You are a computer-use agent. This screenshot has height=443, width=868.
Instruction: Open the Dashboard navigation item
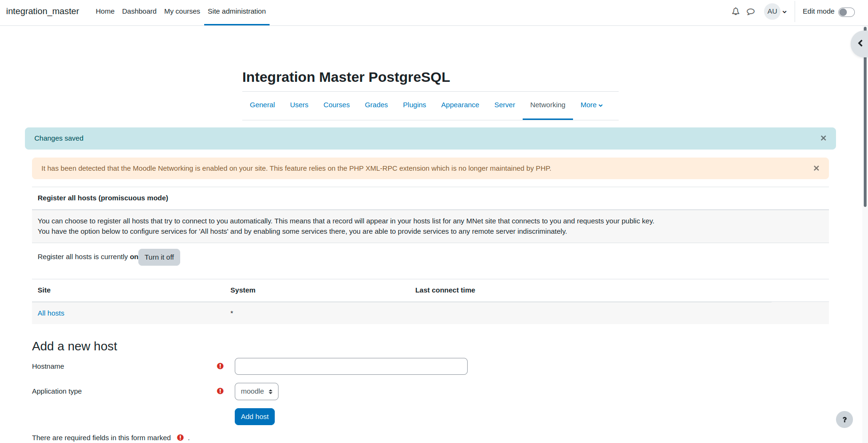(139, 11)
